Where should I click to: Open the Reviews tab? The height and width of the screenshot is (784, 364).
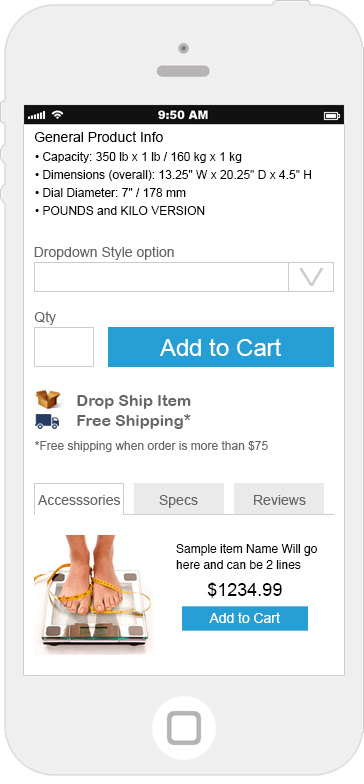click(279, 500)
